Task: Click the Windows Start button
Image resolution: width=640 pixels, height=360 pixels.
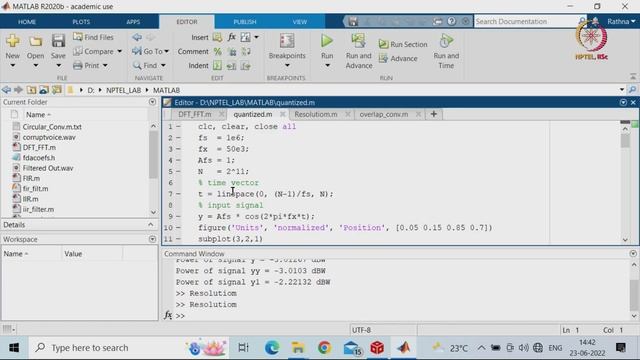Action: 14,348
